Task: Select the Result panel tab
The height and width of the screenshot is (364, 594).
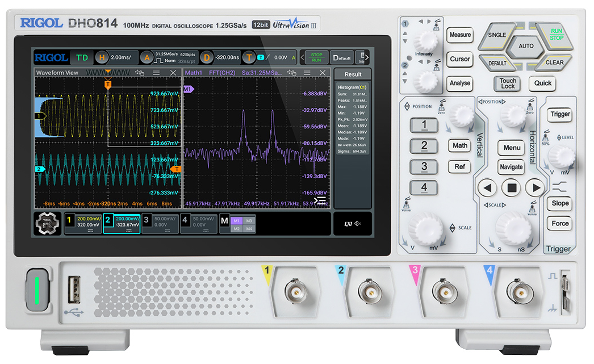Action: click(353, 74)
